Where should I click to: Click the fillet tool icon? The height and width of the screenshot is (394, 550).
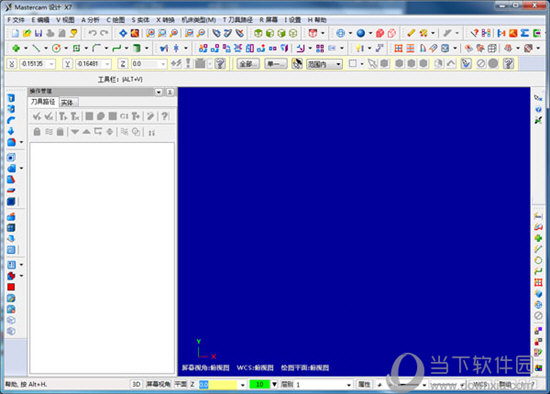96,48
